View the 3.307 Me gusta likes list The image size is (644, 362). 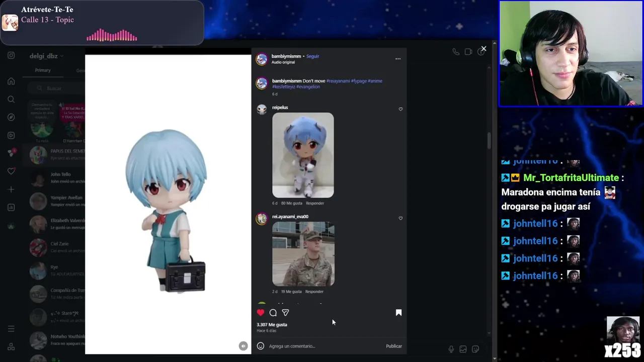(272, 325)
